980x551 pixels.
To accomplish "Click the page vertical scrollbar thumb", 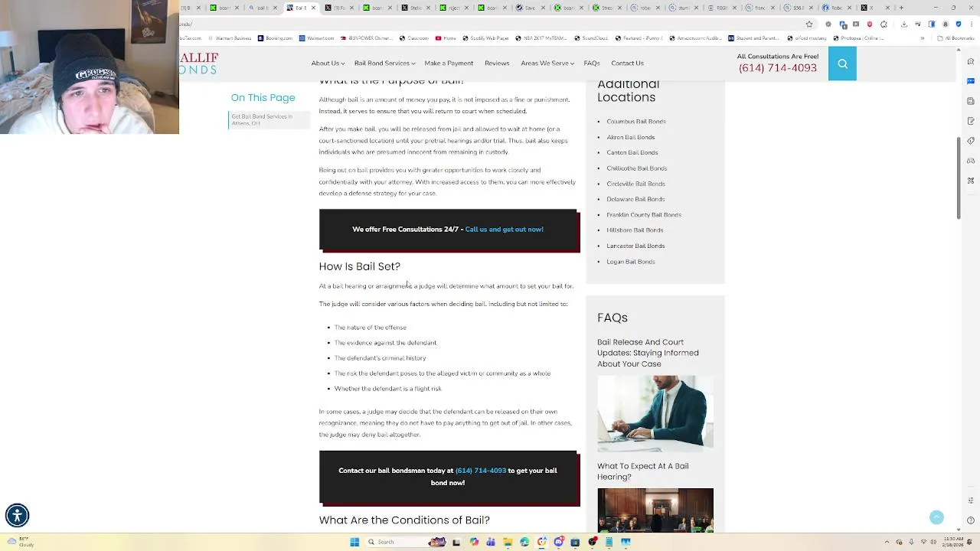I will click(x=959, y=178).
